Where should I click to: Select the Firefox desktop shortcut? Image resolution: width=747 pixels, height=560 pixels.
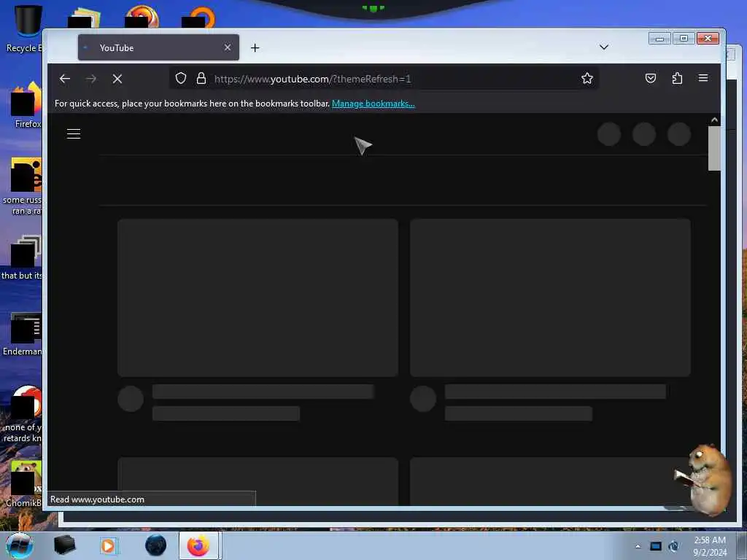(26, 105)
